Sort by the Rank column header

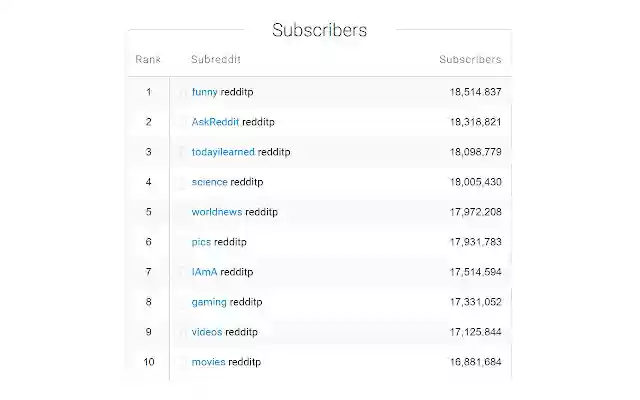pyautogui.click(x=148, y=60)
